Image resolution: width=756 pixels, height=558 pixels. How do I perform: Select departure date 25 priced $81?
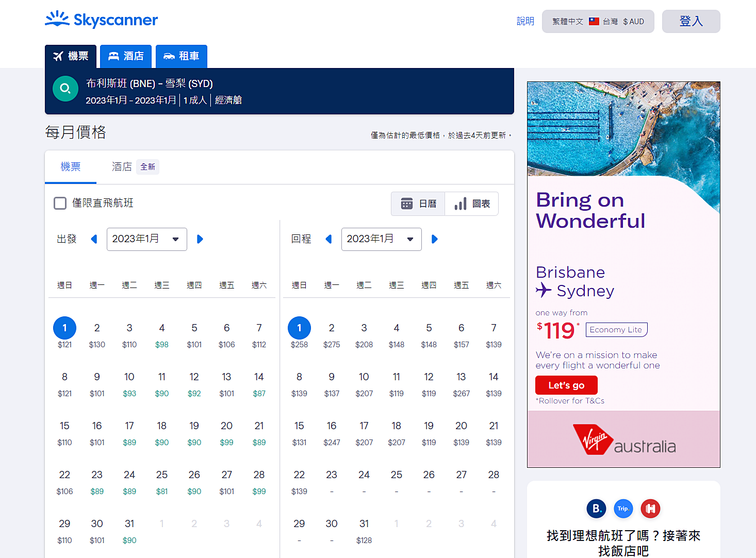(162, 482)
